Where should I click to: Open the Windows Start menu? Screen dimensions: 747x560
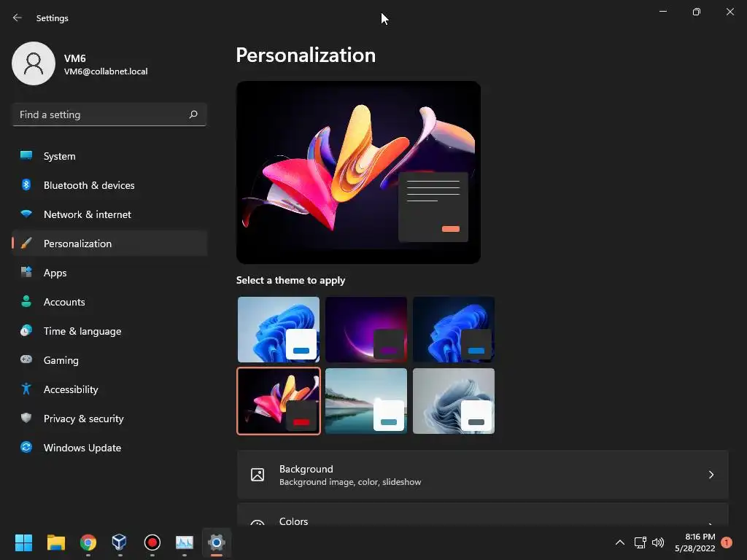[23, 542]
